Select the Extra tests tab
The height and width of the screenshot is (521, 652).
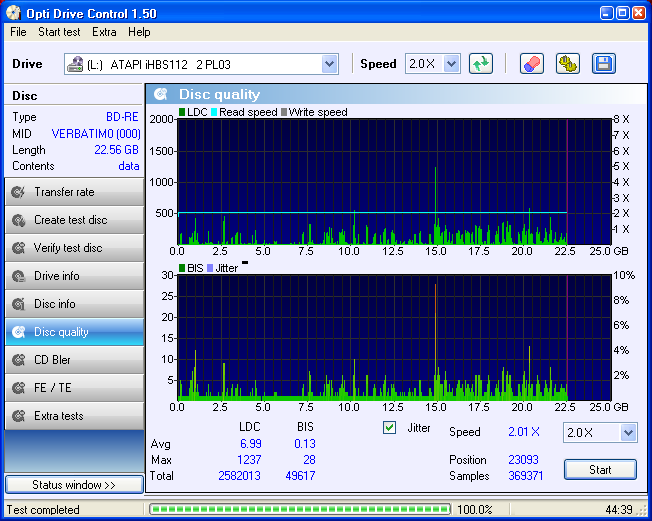[74, 416]
